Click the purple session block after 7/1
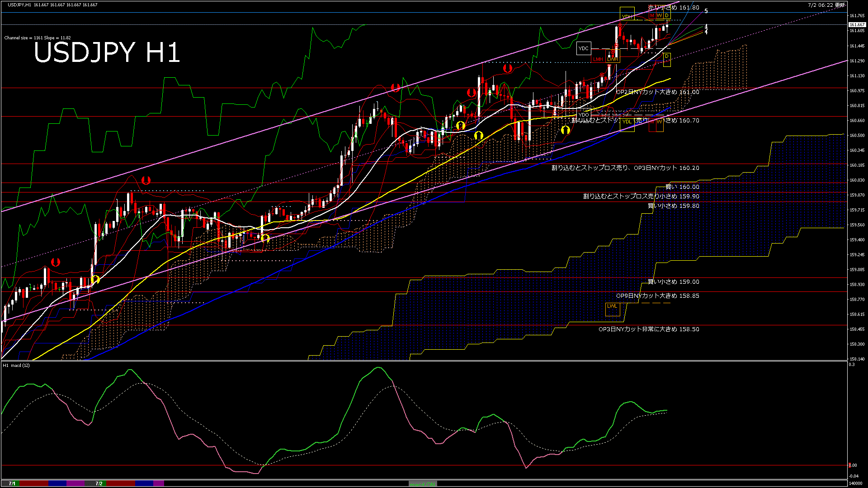The height and width of the screenshot is (488, 868). tap(75, 483)
